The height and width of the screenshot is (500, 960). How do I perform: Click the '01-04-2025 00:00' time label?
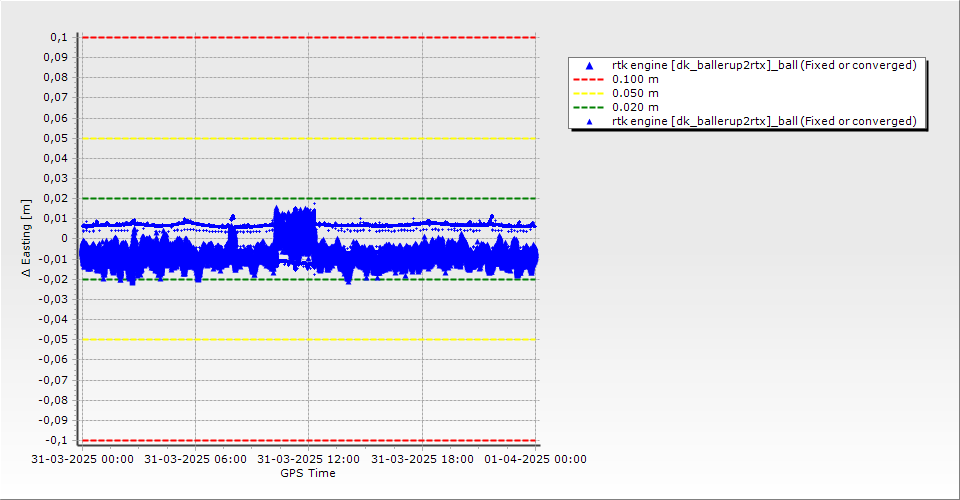click(x=536, y=459)
